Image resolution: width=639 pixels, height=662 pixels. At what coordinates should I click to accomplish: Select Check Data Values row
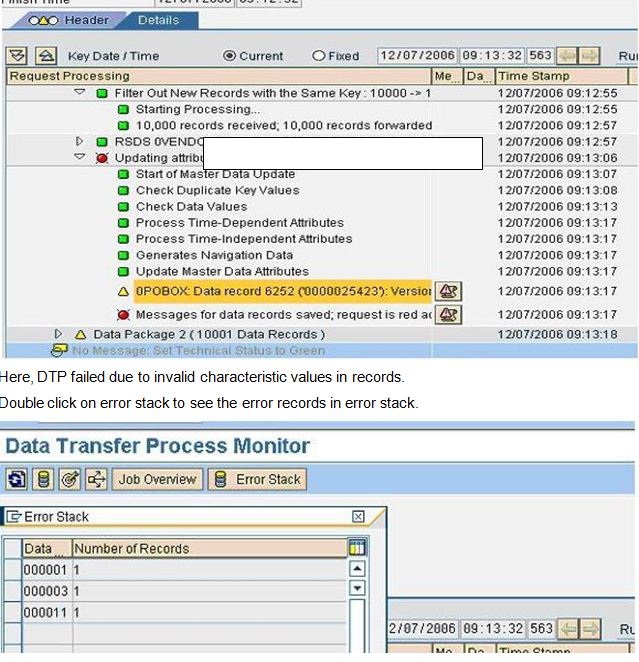(191, 206)
